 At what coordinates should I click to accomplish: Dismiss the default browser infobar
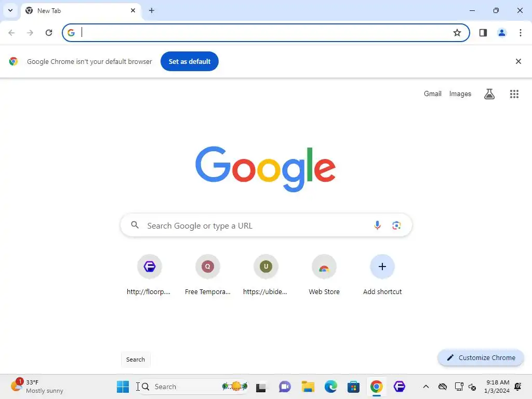[518, 61]
